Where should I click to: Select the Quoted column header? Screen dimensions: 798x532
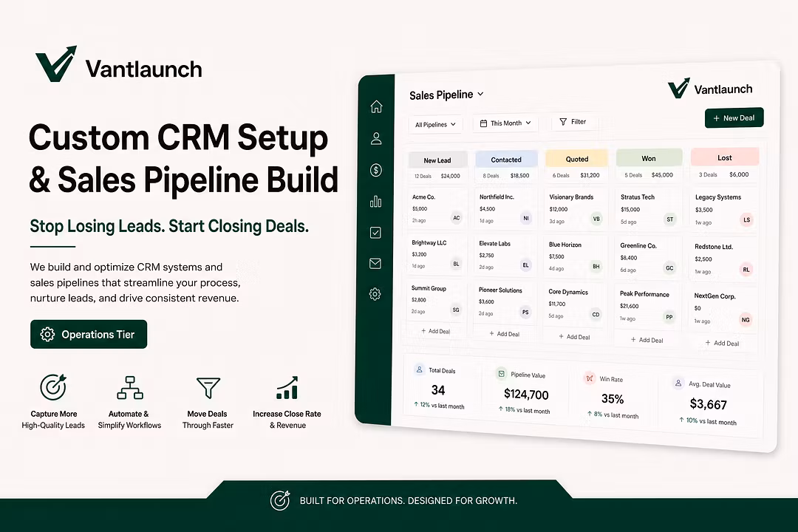click(576, 159)
